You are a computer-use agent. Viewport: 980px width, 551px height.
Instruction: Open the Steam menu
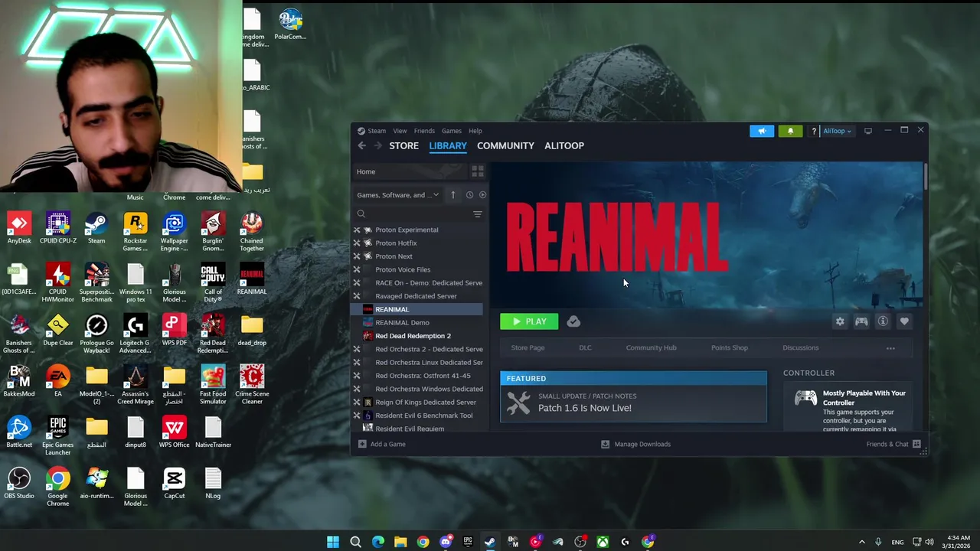click(371, 131)
